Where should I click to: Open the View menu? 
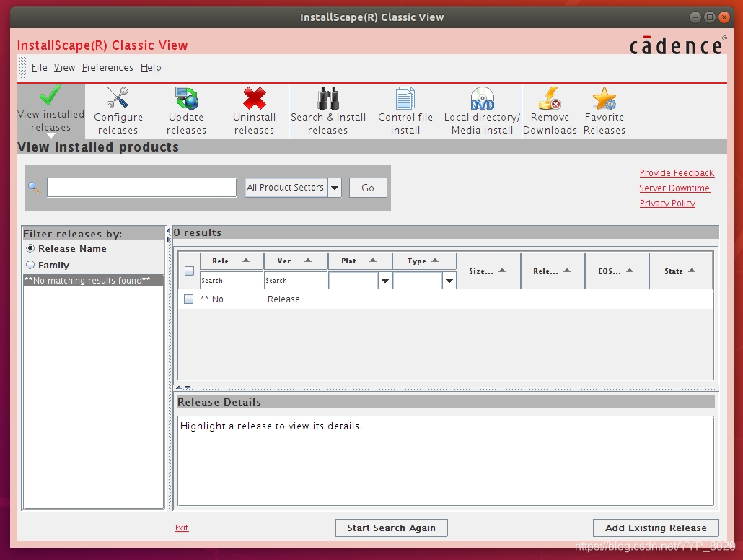[x=64, y=67]
